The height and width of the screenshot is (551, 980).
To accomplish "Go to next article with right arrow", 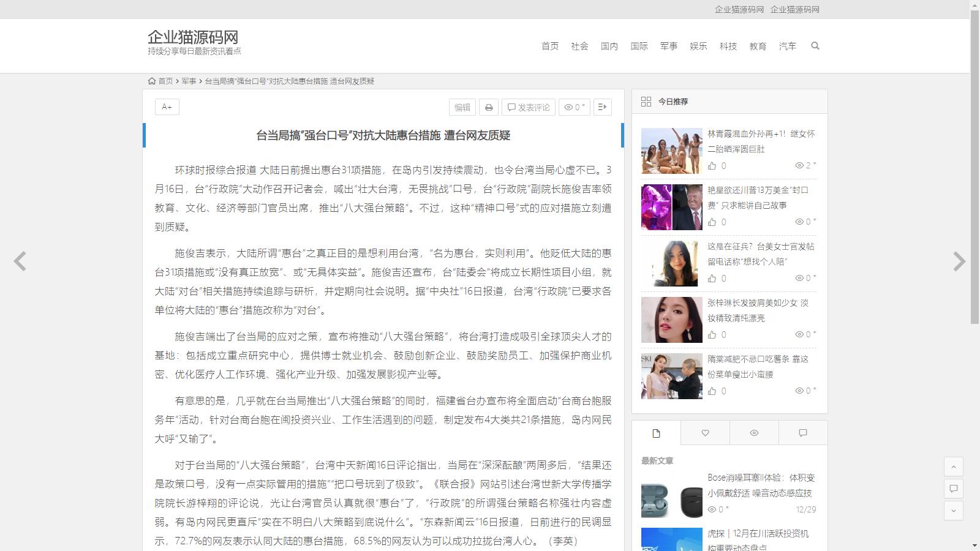I will pyautogui.click(x=959, y=261).
